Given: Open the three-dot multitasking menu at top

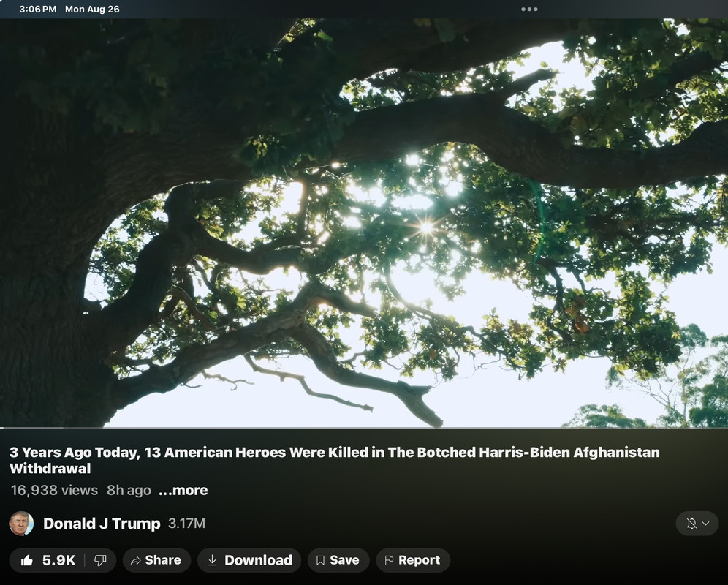Looking at the screenshot, I should (x=529, y=10).
